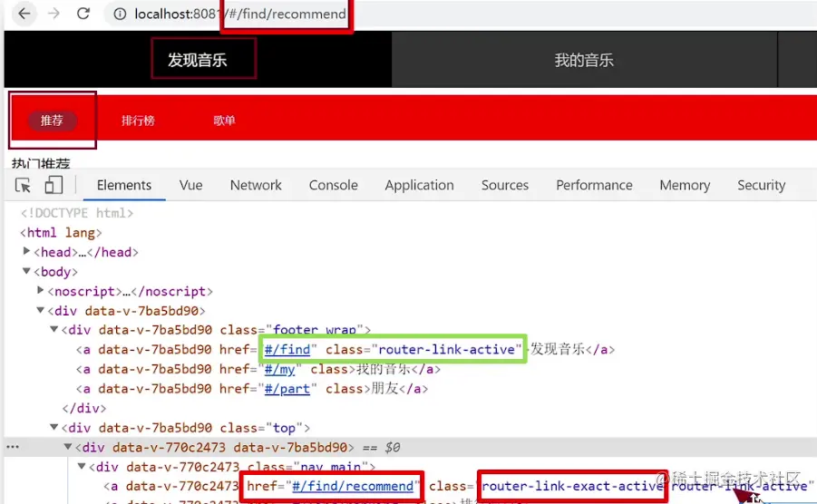Click the 热门推荐 heading text
The width and height of the screenshot is (817, 504).
[x=41, y=163]
